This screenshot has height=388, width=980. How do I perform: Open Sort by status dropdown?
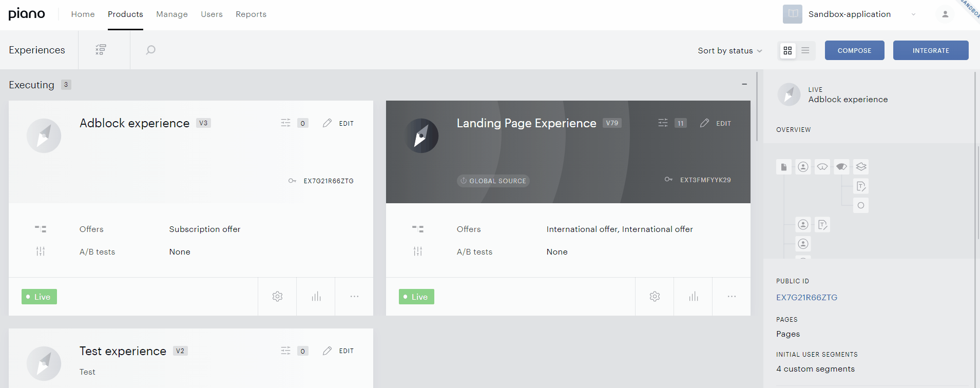pos(729,50)
